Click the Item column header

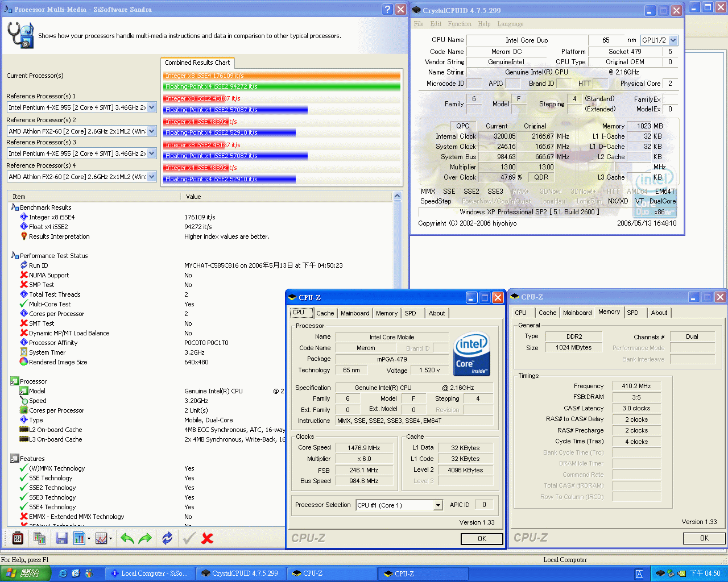93,197
